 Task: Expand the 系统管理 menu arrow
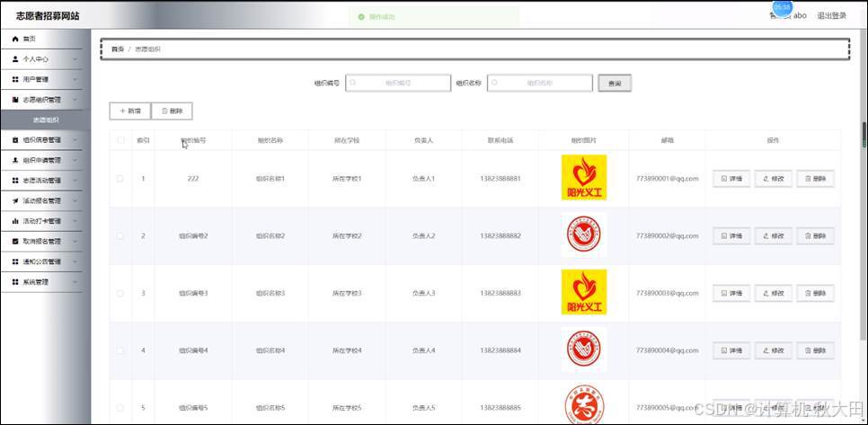75,281
